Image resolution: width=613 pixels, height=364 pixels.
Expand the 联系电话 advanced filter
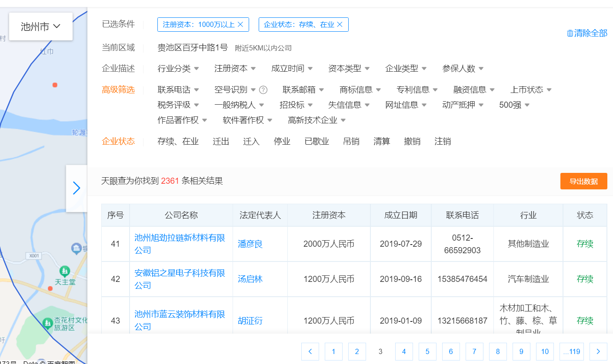click(x=178, y=89)
